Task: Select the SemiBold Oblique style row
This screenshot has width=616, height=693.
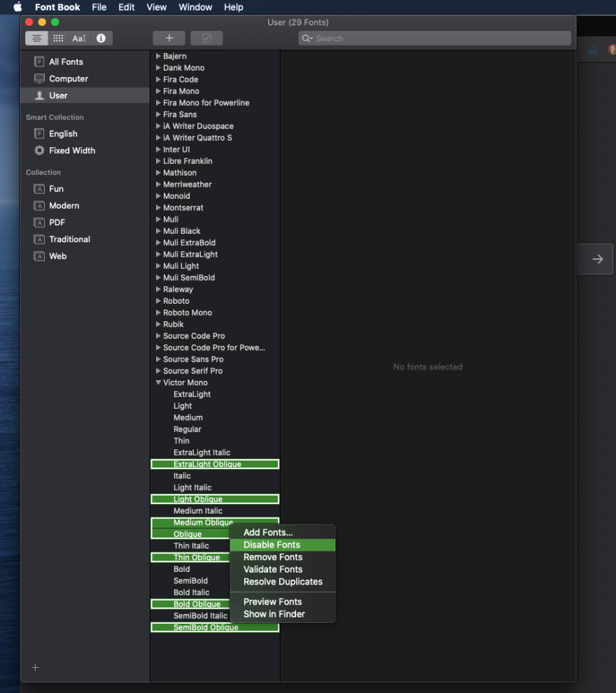Action: click(215, 627)
